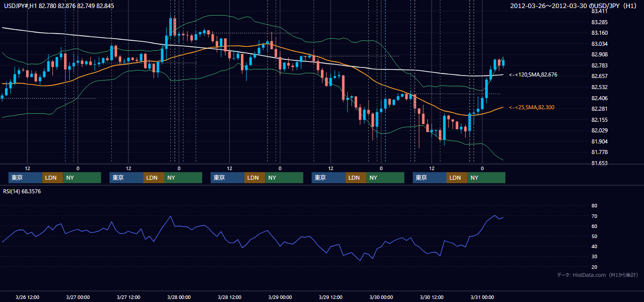Screen dimensions: 644x302
Task: Click the 83.034 price axis label
Action: tap(600, 44)
